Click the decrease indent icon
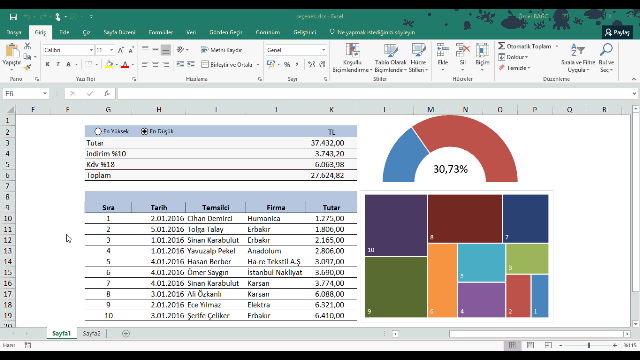The height and width of the screenshot is (360, 640). [180, 64]
